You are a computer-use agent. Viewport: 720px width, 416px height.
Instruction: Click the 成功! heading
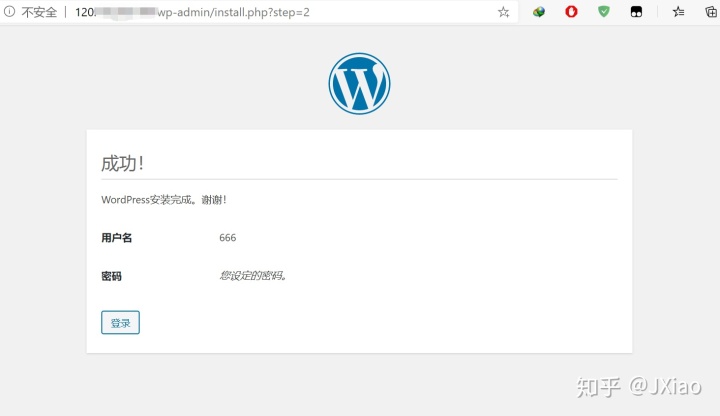[x=123, y=163]
